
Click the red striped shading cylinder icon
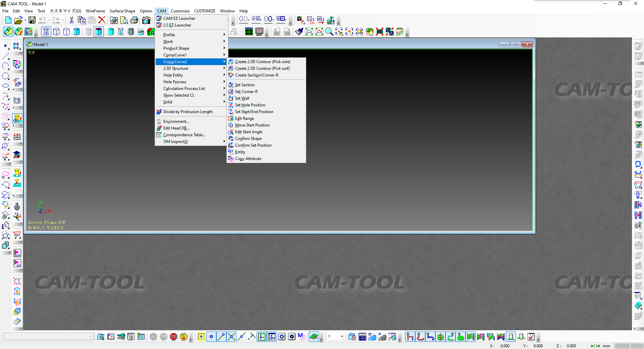point(131,32)
